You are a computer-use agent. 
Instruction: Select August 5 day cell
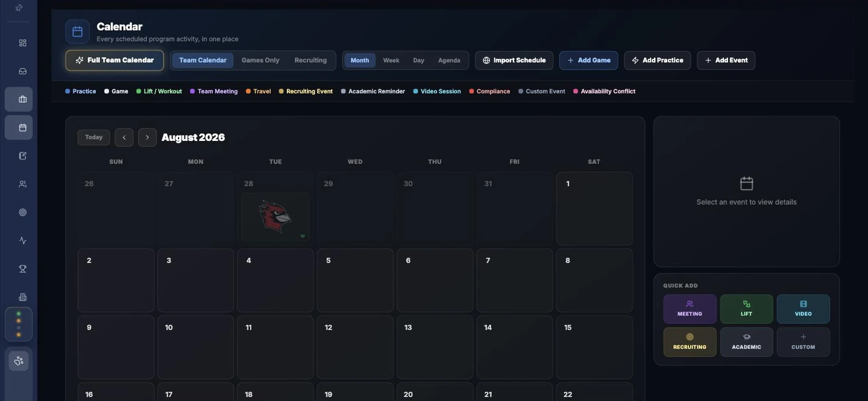[x=355, y=280]
